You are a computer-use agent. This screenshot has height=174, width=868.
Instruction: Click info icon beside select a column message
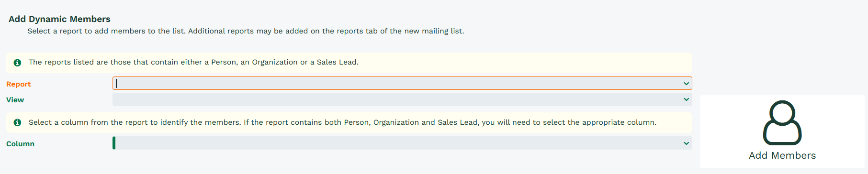18,123
